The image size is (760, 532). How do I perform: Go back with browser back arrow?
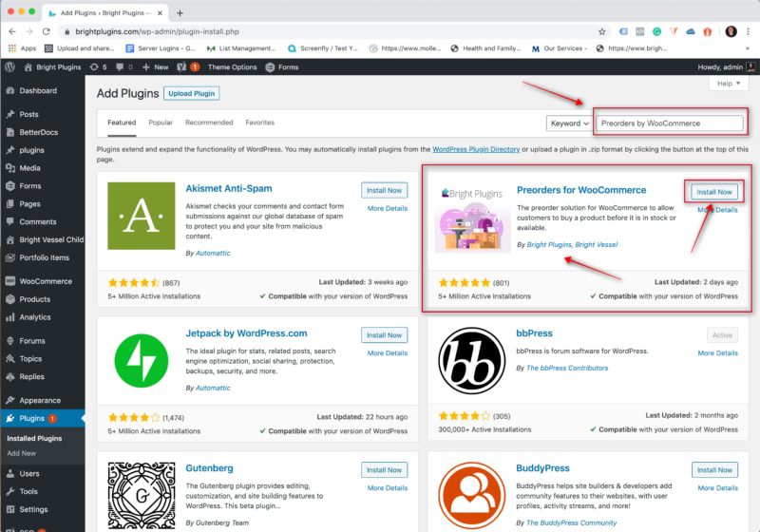[x=12, y=31]
